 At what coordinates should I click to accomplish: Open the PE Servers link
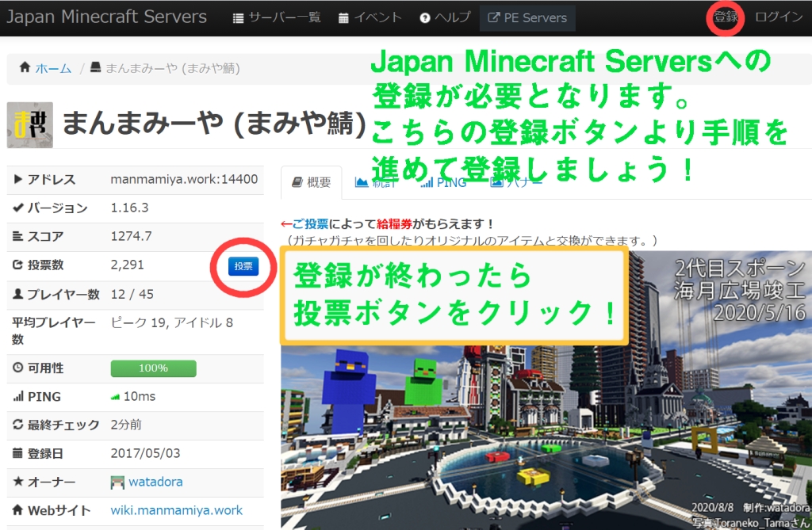[x=527, y=17]
